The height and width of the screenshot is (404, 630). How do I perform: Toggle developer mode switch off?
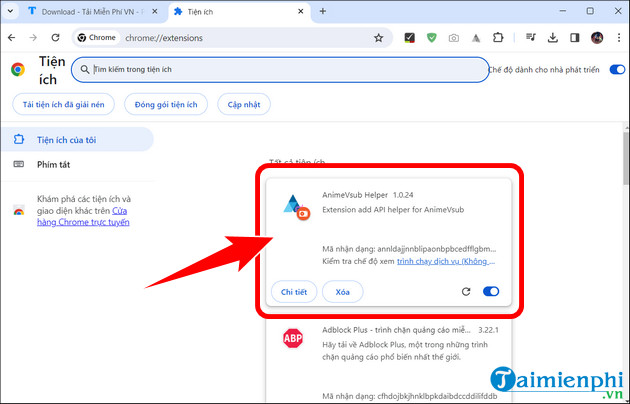coord(617,70)
